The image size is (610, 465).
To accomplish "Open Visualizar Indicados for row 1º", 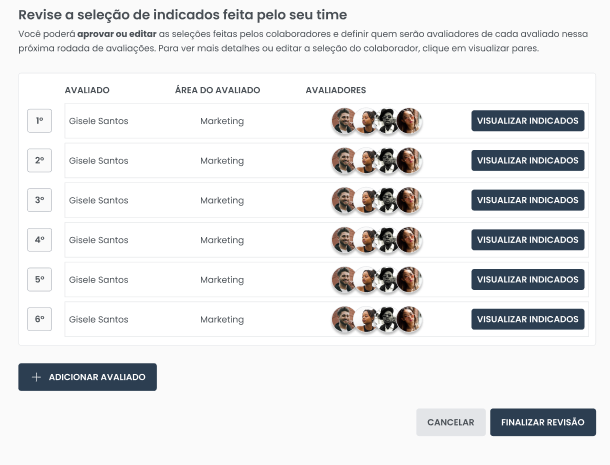I will coord(527,121).
